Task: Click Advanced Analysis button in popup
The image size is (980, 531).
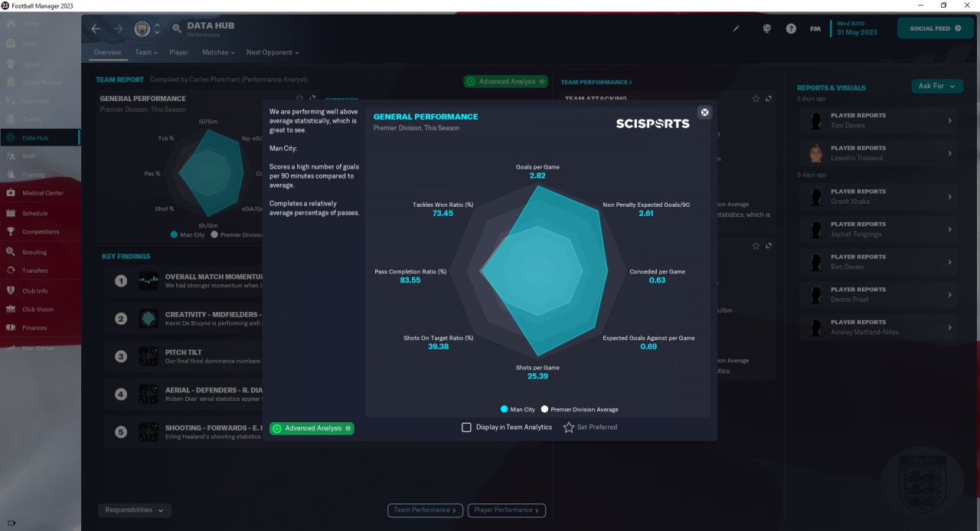Action: (x=312, y=428)
